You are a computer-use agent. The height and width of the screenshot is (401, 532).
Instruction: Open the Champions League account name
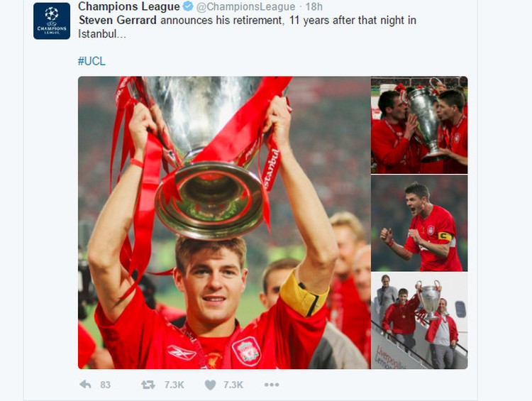[x=129, y=6]
